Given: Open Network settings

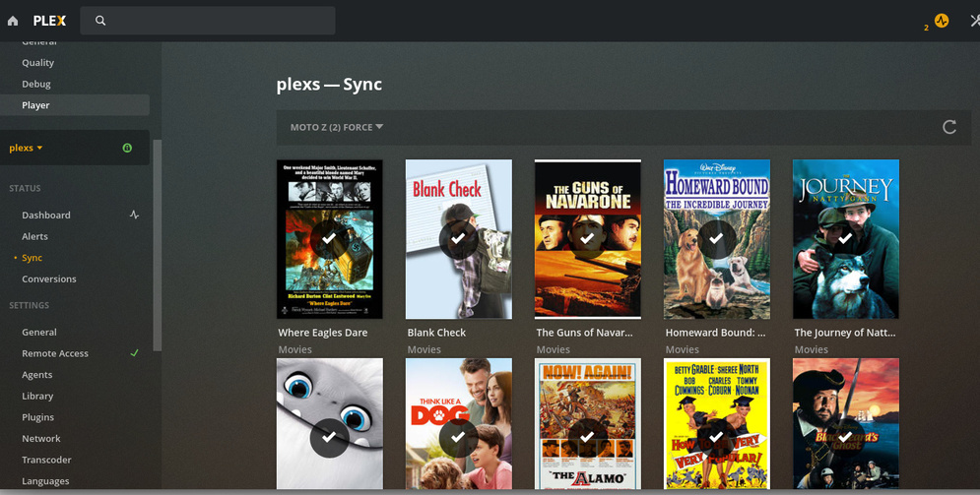Looking at the screenshot, I should [x=41, y=438].
